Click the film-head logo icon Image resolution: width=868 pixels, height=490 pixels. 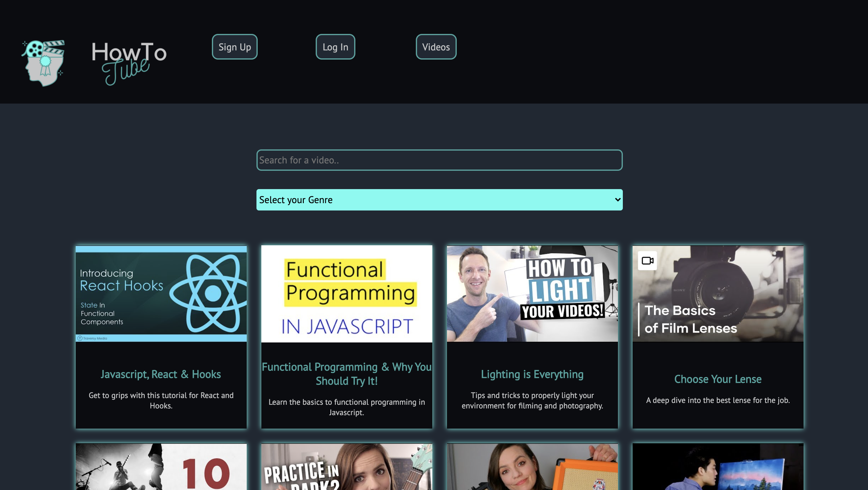click(43, 63)
